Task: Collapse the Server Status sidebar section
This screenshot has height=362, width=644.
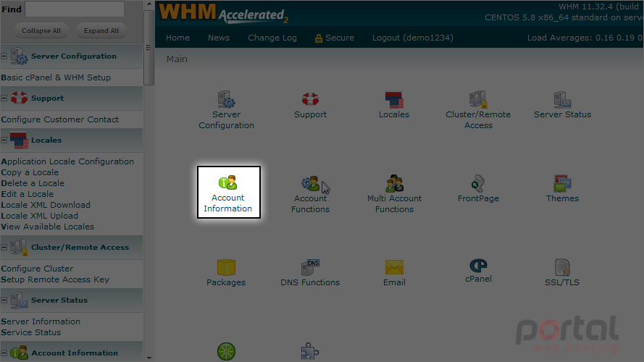Action: click(x=4, y=300)
